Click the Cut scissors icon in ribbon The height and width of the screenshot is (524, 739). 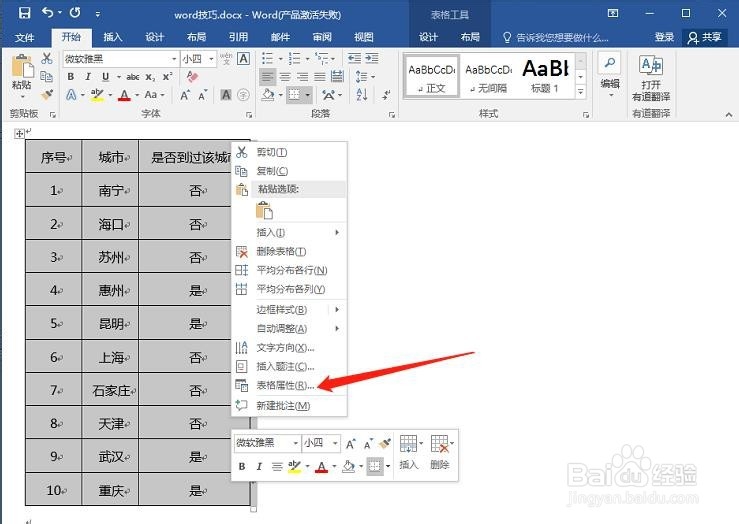[47, 58]
